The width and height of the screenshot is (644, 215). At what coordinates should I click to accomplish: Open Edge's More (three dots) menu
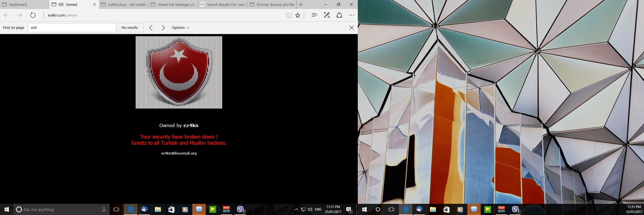[x=352, y=15]
